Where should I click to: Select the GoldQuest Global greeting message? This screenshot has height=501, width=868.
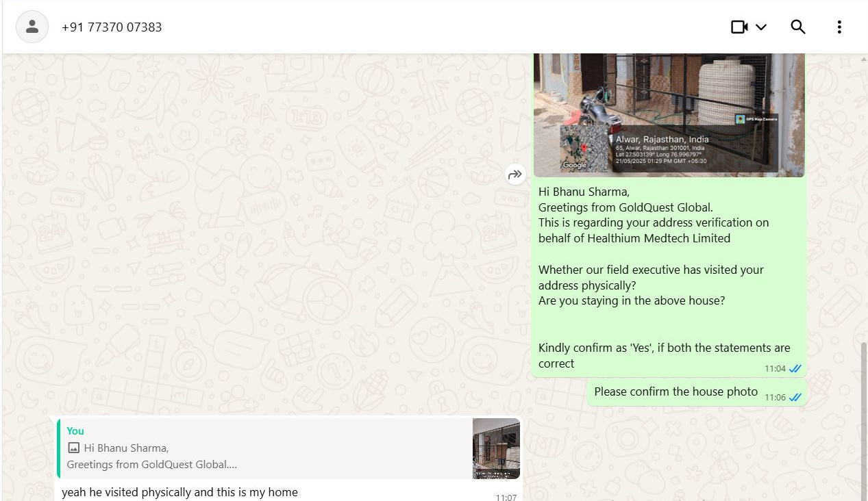coord(665,277)
